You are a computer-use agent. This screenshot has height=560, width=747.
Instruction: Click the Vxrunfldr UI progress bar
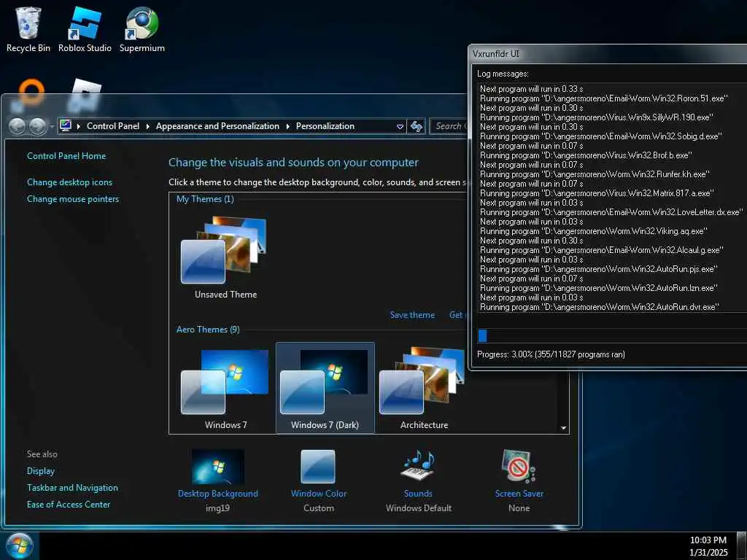pos(612,335)
